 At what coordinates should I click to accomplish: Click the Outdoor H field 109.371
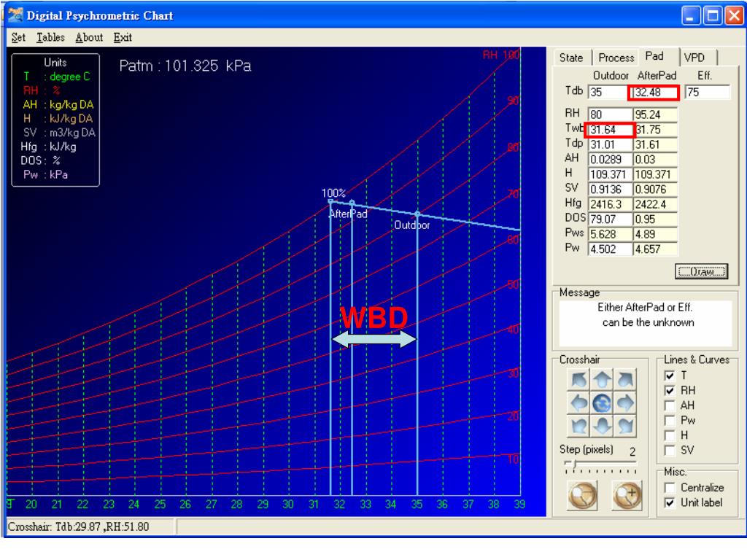(x=611, y=175)
